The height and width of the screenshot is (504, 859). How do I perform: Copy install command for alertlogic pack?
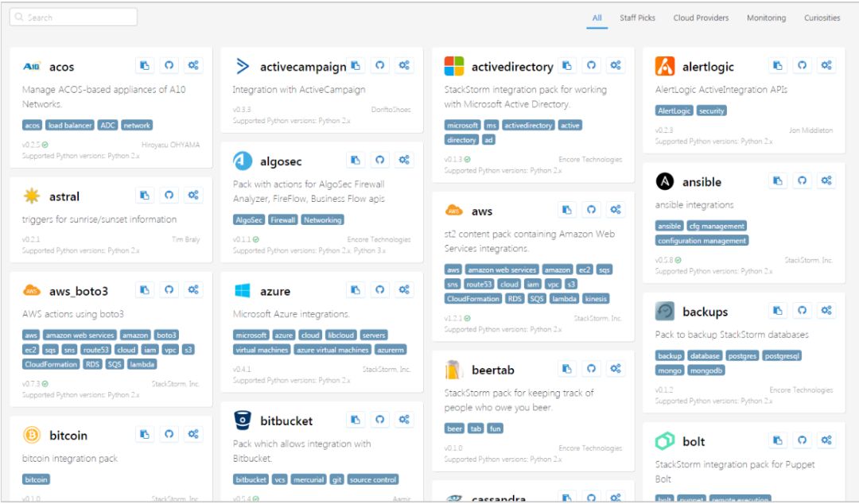coord(777,65)
